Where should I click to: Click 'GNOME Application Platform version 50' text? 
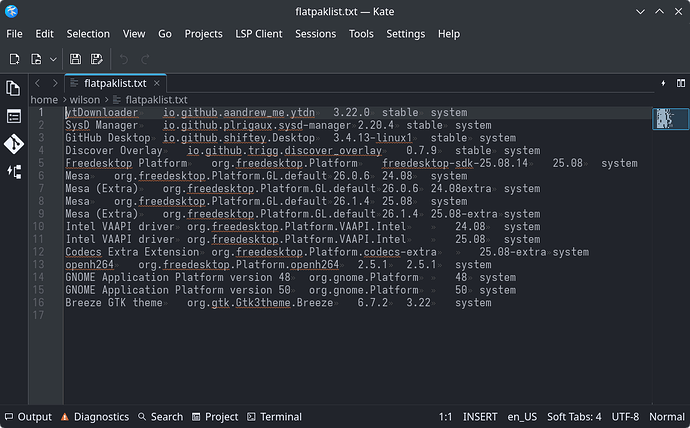(178, 290)
